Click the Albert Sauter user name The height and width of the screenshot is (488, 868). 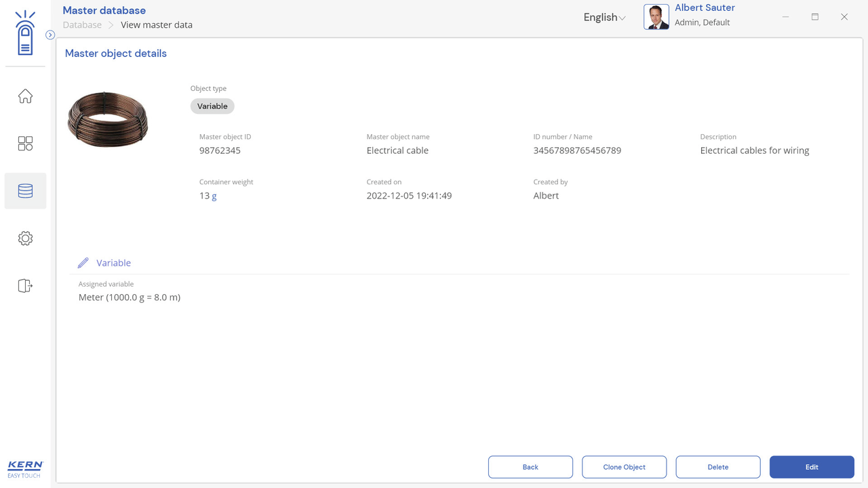click(x=705, y=8)
